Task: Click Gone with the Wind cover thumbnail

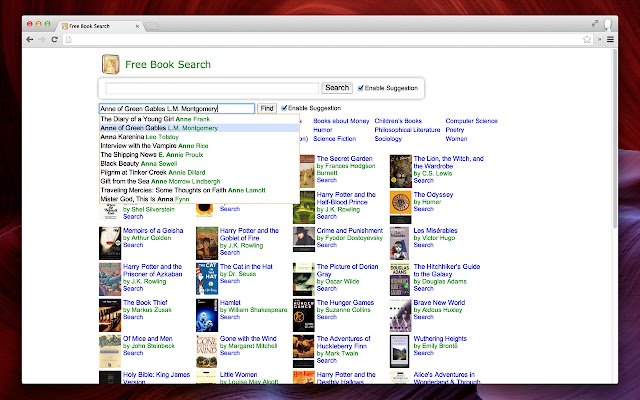Action: 207,351
